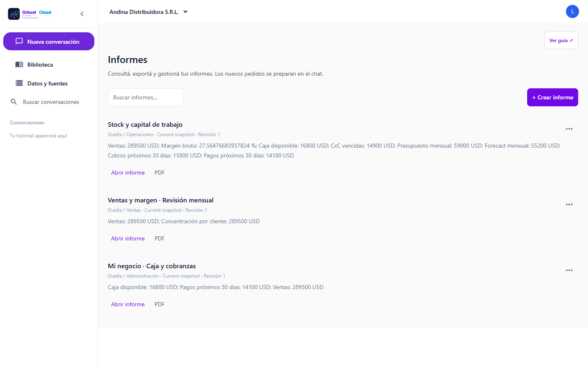Screen dimensions: 588x368
Task: Start a Nueva conversación
Action: pyautogui.click(x=49, y=41)
